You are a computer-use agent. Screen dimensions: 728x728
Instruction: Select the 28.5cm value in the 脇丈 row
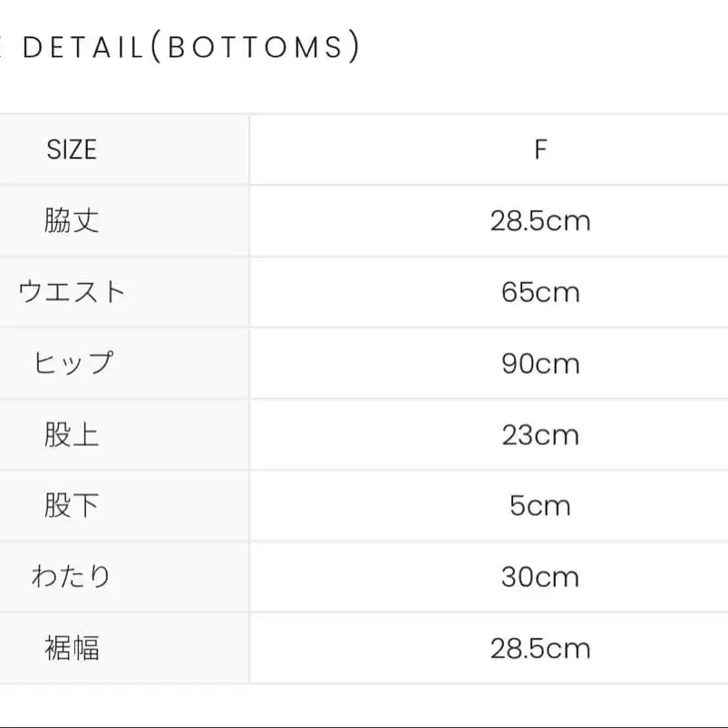pos(540,220)
